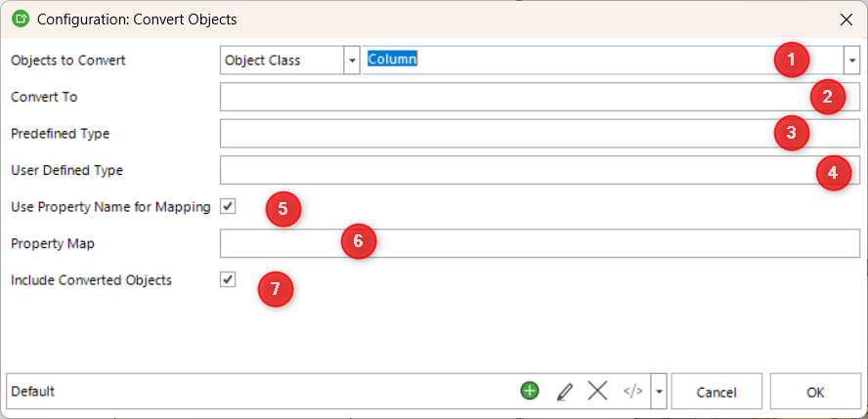The image size is (868, 419).
Task: Expand the dropdown arrow next to code icon
Action: tap(659, 391)
